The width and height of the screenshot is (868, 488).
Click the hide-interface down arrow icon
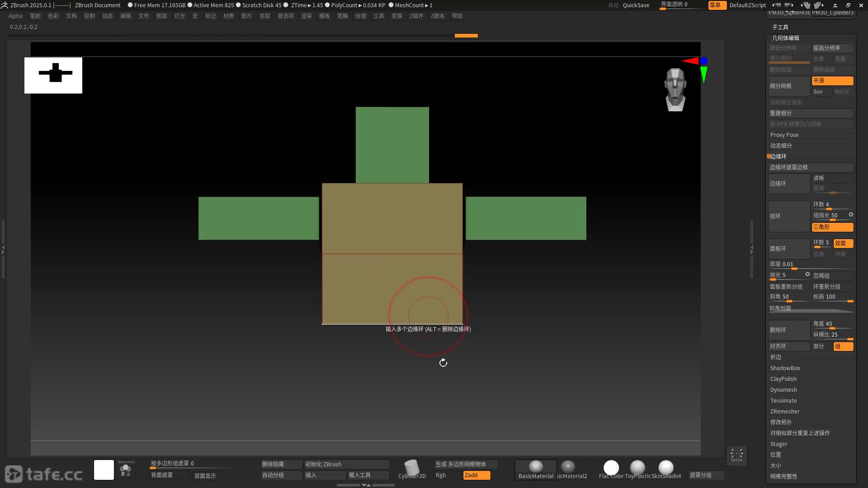835,5
